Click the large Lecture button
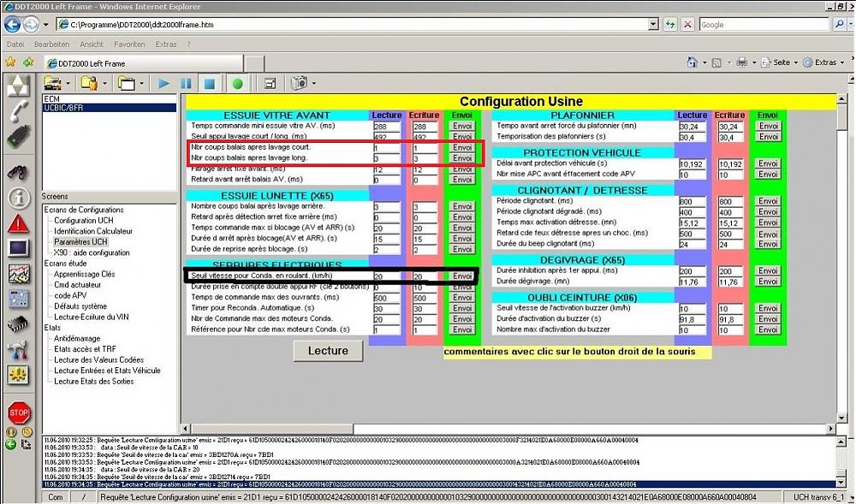Image resolution: width=856 pixels, height=504 pixels. (328, 350)
